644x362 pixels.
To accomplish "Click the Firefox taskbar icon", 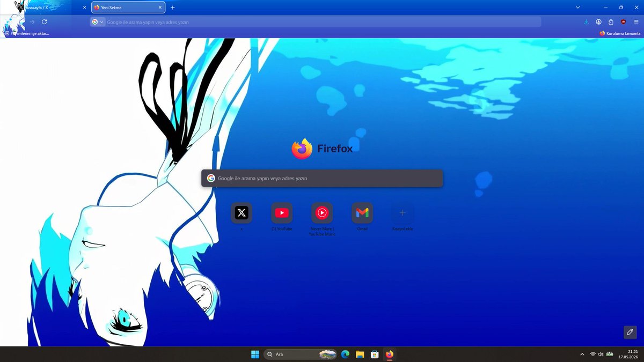I will coord(390,354).
